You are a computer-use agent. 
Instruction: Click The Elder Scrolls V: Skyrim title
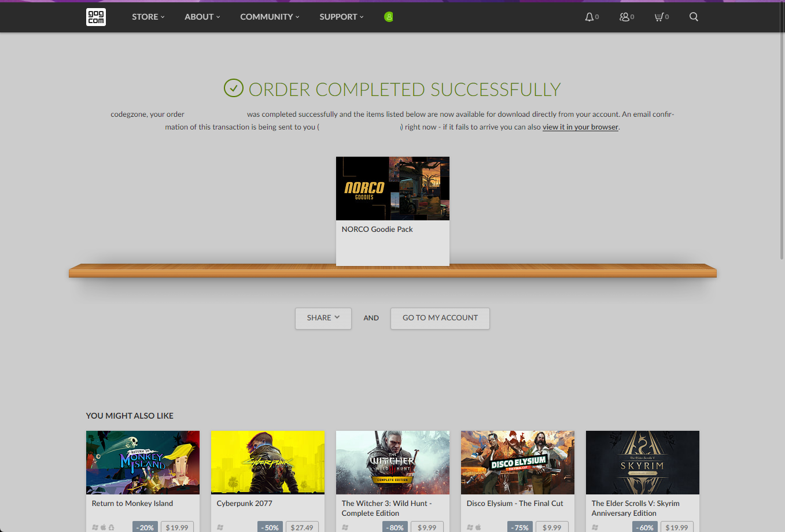[636, 508]
